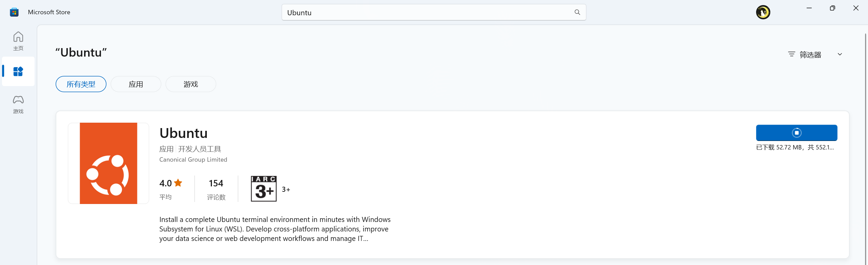Close the Microsoft Store window
The height and width of the screenshot is (265, 868).
point(856,8)
